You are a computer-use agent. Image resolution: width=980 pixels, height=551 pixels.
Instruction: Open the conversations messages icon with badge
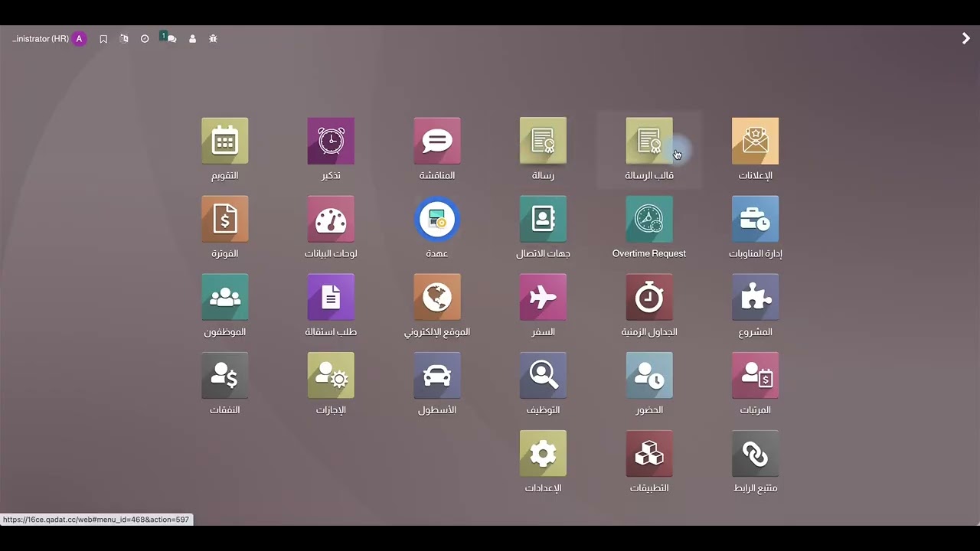point(168,37)
